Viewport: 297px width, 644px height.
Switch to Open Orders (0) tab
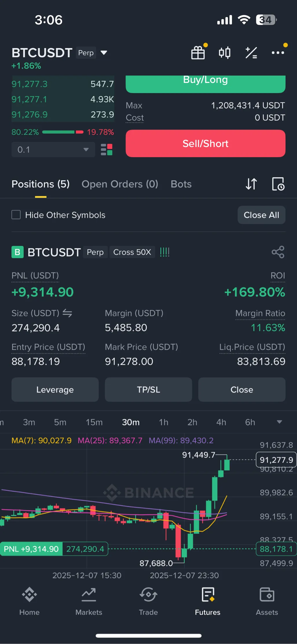click(x=120, y=184)
